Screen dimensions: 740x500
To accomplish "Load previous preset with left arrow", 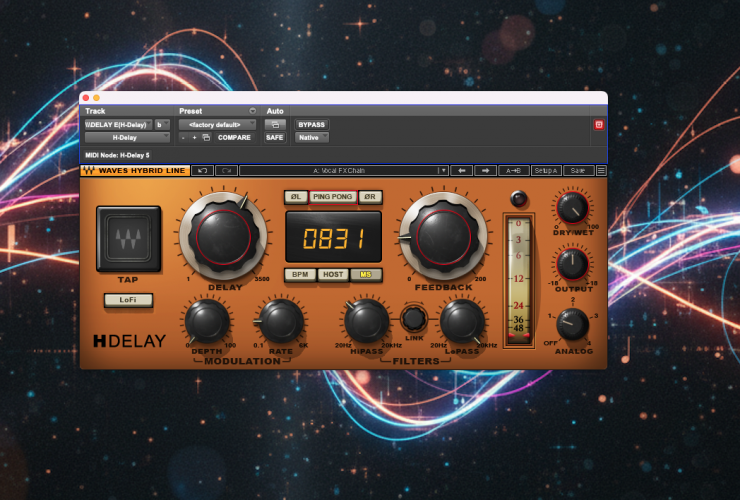I will 462,170.
